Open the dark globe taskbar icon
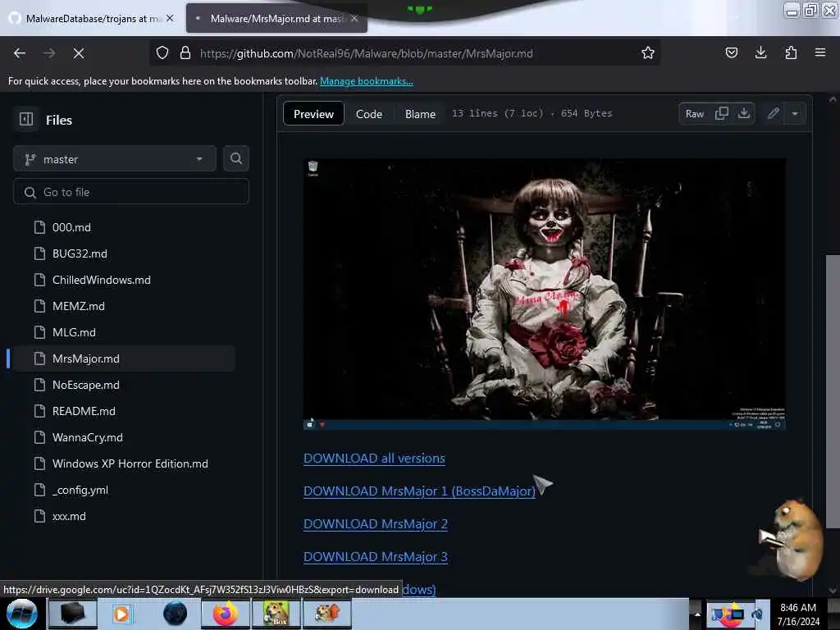Screen dimensions: 840x630 [x=175, y=614]
